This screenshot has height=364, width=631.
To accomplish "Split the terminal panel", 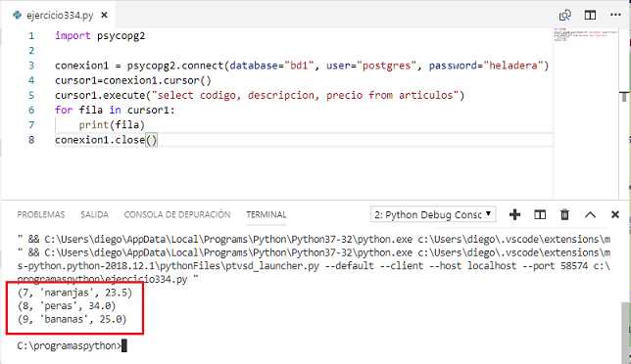I will coord(540,214).
